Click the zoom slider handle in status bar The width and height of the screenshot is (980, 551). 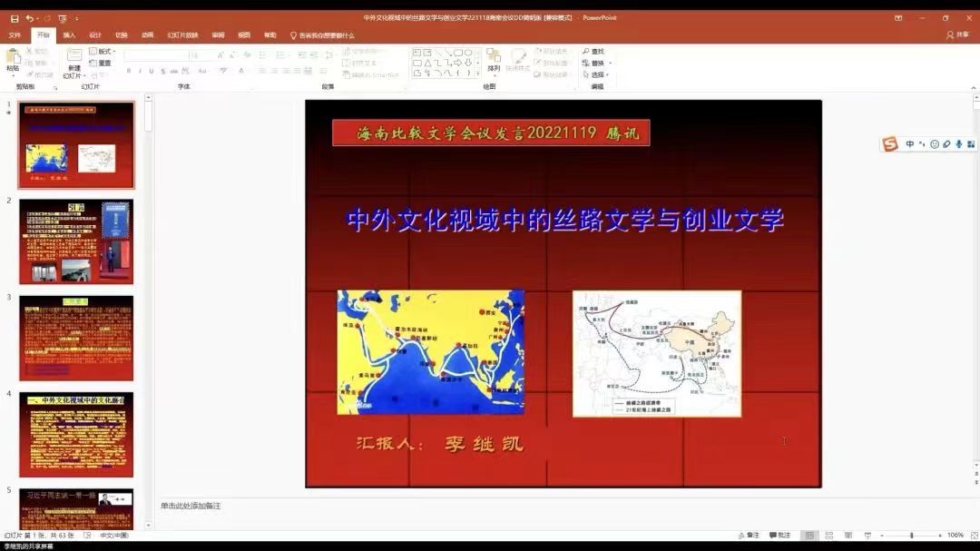tap(912, 536)
